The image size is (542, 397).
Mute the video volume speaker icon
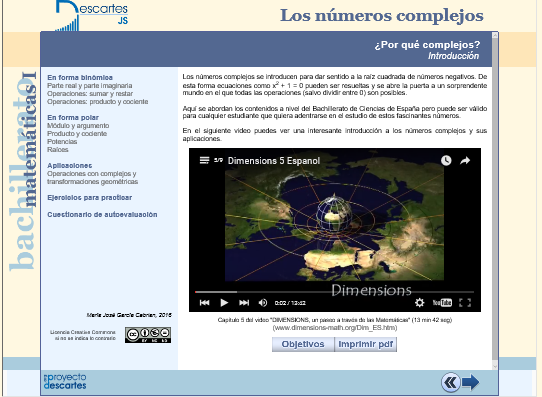point(263,303)
